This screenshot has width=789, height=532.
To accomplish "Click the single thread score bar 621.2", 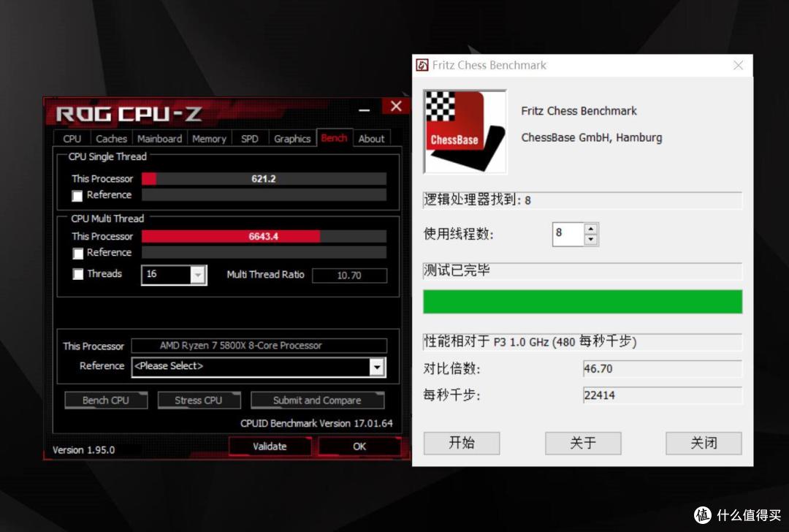I will [x=264, y=179].
